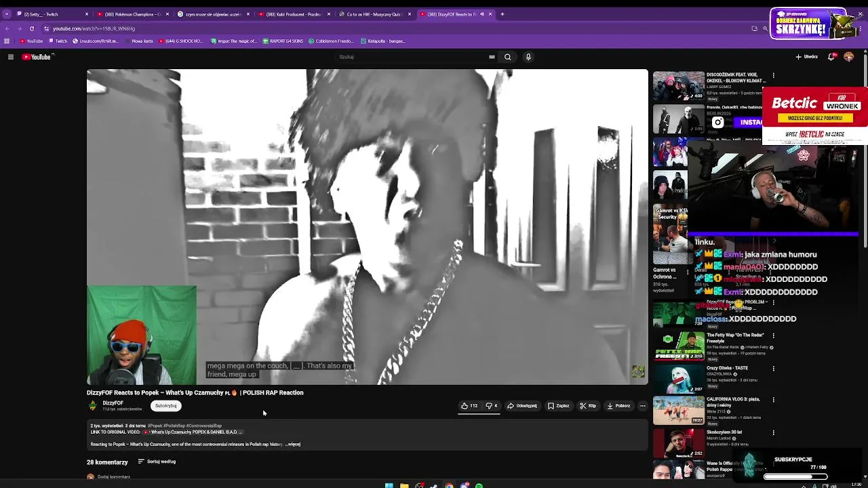
Task: Save the video with Zapisz
Action: click(x=559, y=406)
